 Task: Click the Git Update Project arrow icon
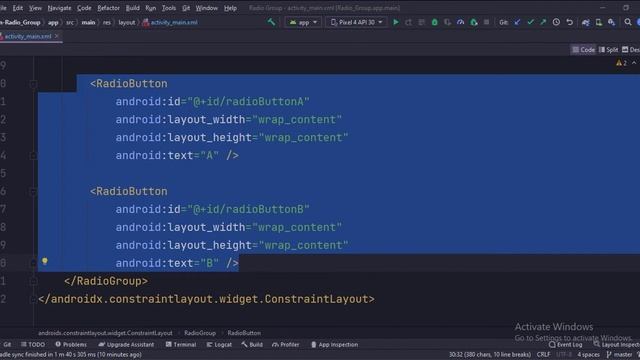pos(517,22)
